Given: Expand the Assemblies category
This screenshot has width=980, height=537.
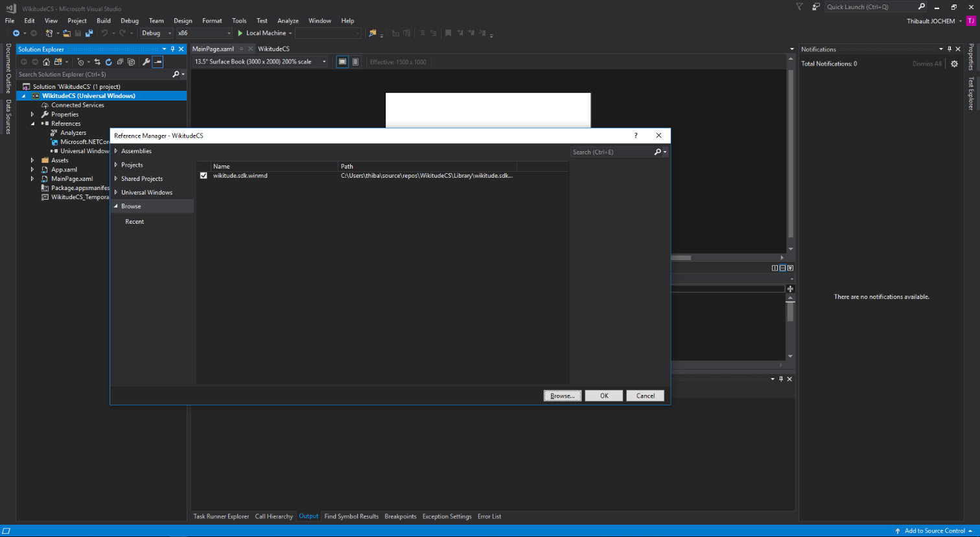Looking at the screenshot, I should pos(116,151).
